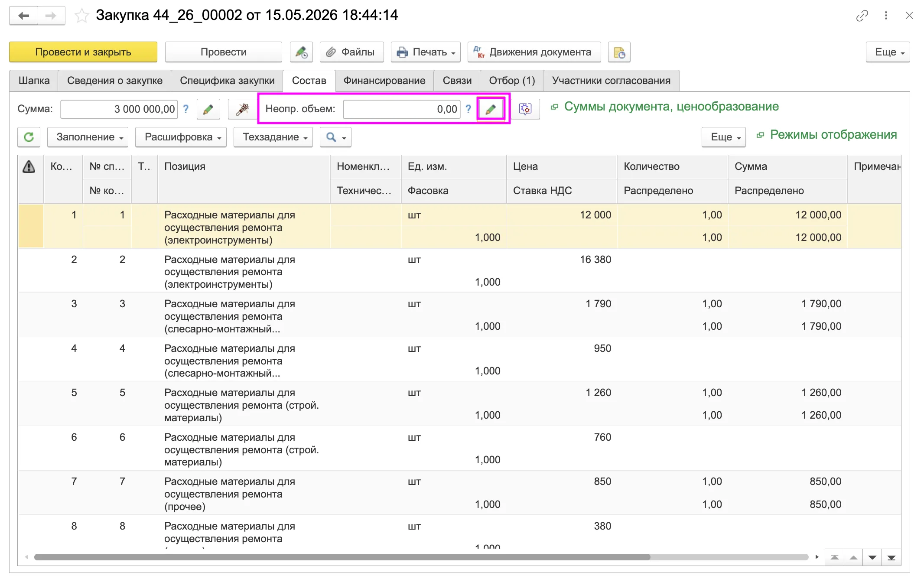The height and width of the screenshot is (579, 924).
Task: Edit Сумма with pencil icon
Action: pos(208,109)
